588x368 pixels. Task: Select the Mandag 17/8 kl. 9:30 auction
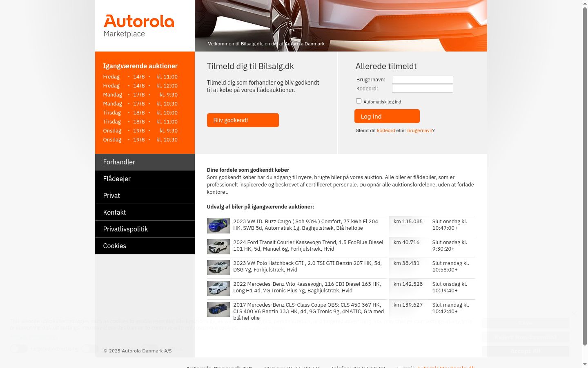[140, 95]
